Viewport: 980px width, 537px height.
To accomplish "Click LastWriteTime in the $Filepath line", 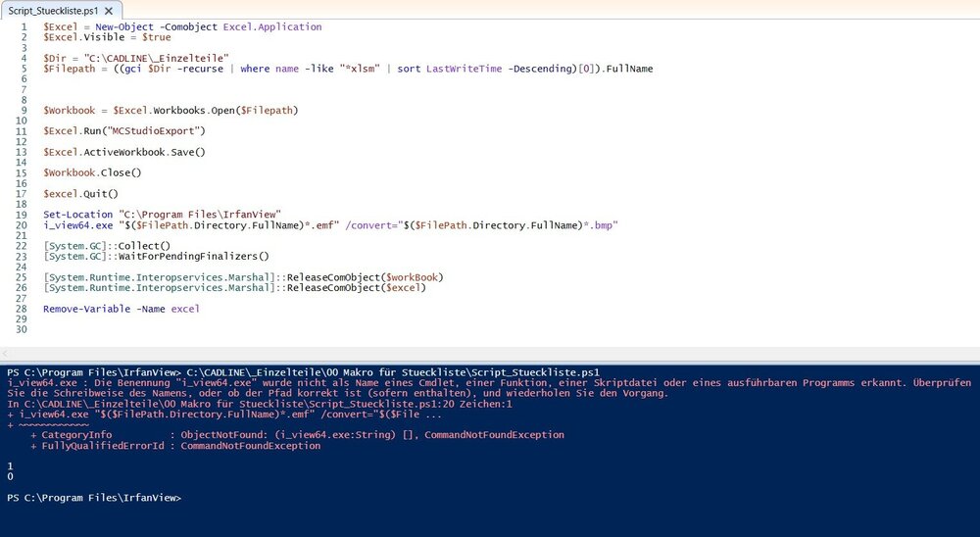I will pyautogui.click(x=465, y=69).
